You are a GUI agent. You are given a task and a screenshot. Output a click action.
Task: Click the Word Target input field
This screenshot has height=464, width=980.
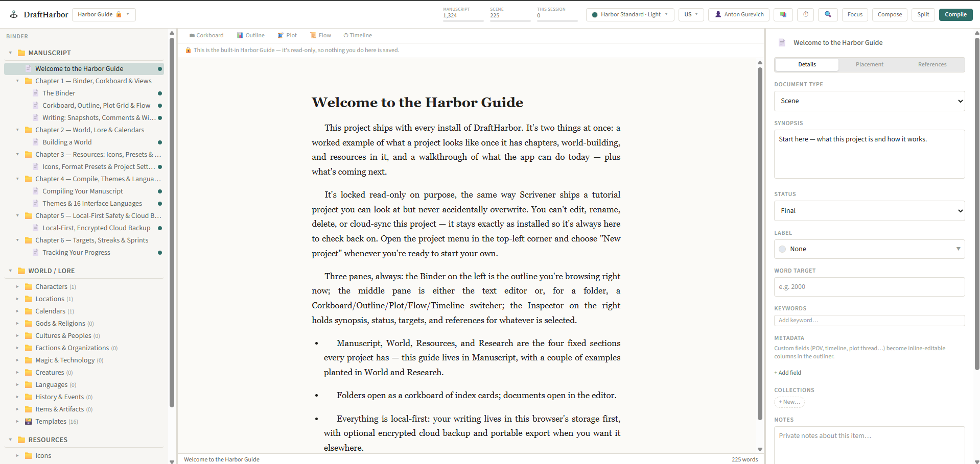click(x=869, y=287)
